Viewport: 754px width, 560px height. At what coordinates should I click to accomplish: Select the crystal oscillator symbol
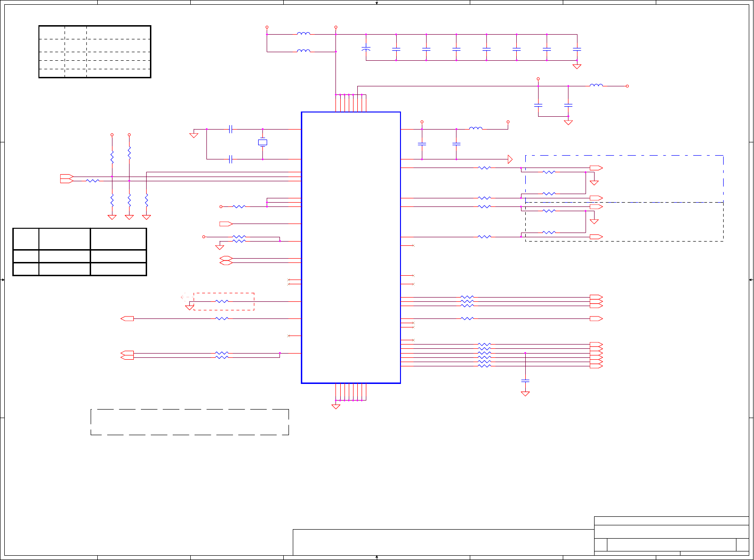coord(262,142)
